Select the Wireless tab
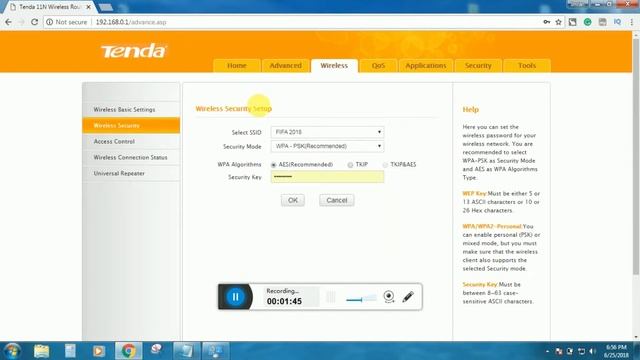This screenshot has height=360, width=640. 334,65
